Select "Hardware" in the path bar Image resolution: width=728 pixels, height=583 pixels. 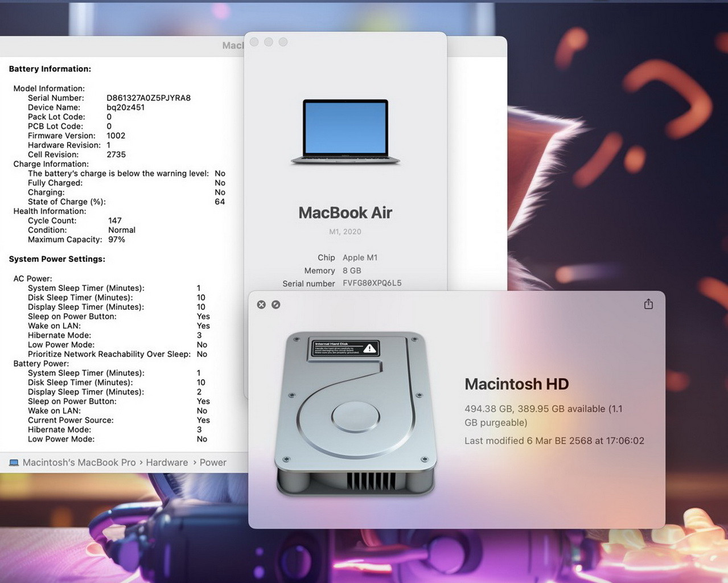point(167,463)
